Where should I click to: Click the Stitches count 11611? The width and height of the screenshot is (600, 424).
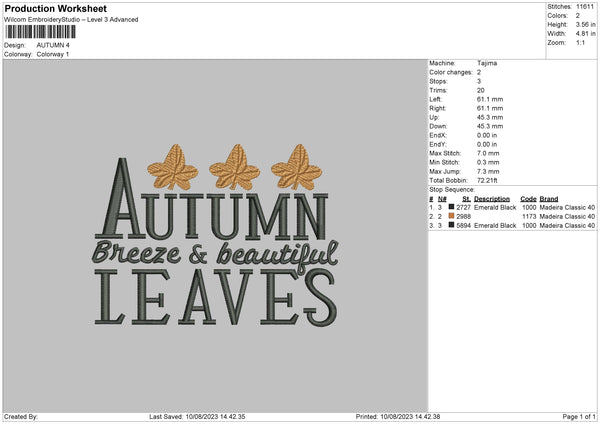(x=587, y=8)
